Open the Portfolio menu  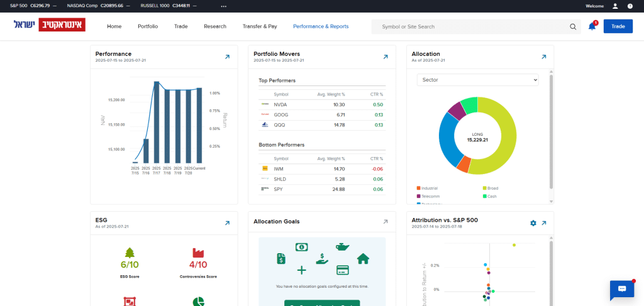click(x=148, y=27)
